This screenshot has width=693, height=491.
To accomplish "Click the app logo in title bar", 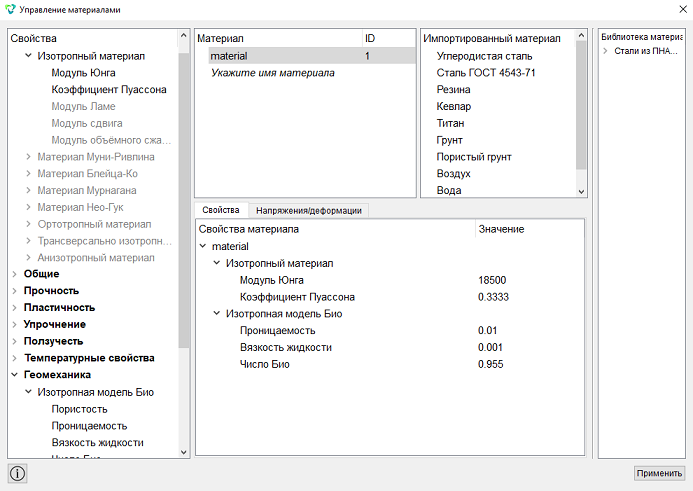I will pos(10,9).
